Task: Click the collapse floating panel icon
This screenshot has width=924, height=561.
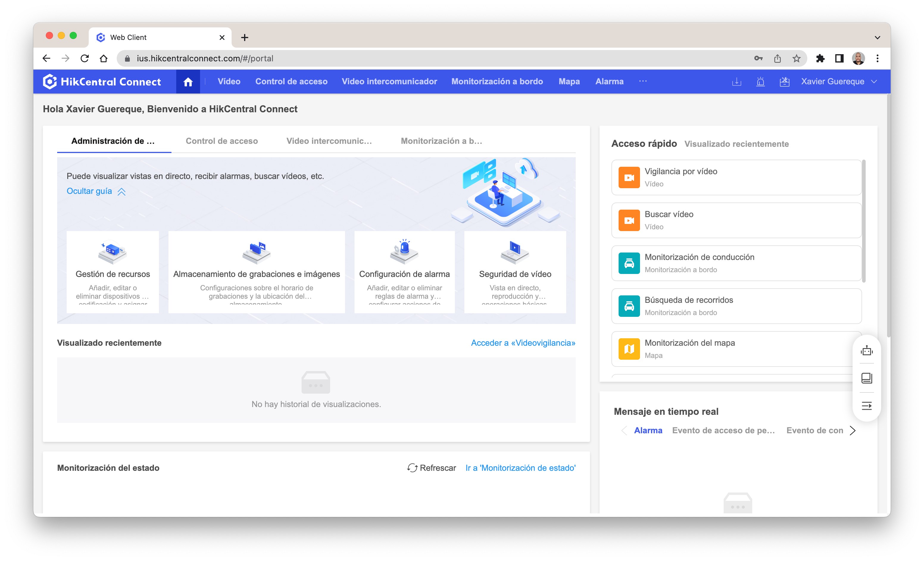Action: pos(867,406)
